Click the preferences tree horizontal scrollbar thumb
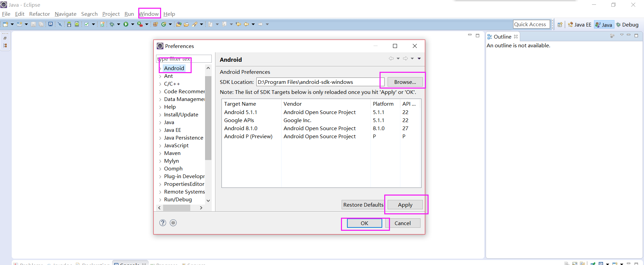This screenshot has width=644, height=265. pos(177,208)
